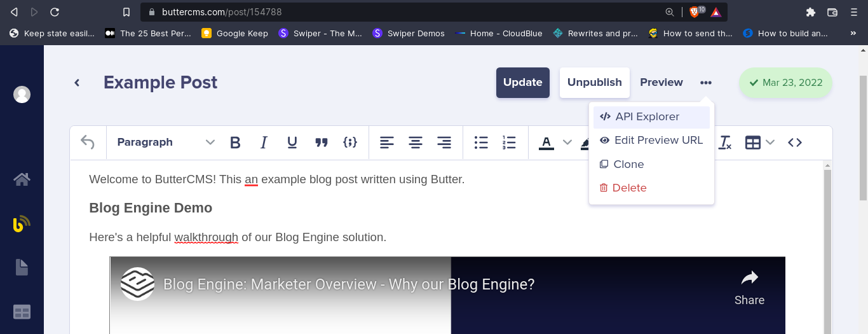Insert a numbered list
The image size is (868, 334).
click(x=509, y=143)
